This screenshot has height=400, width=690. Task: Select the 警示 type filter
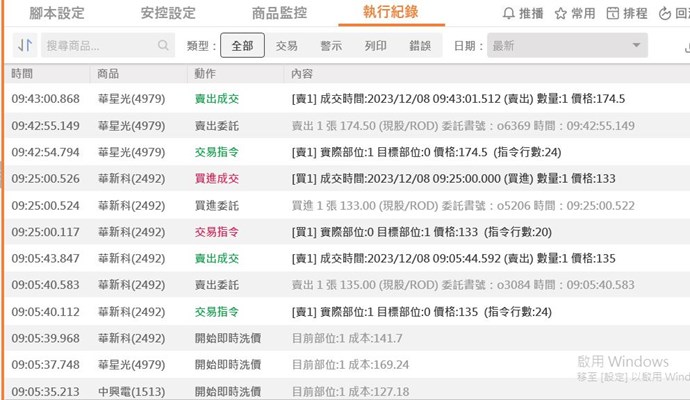(x=331, y=46)
